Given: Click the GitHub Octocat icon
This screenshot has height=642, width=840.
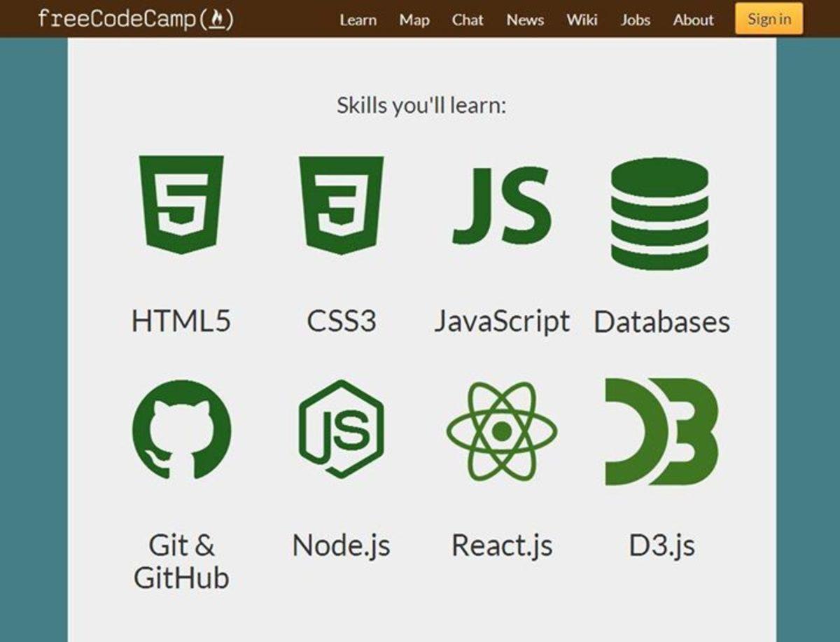Looking at the screenshot, I should tap(181, 429).
